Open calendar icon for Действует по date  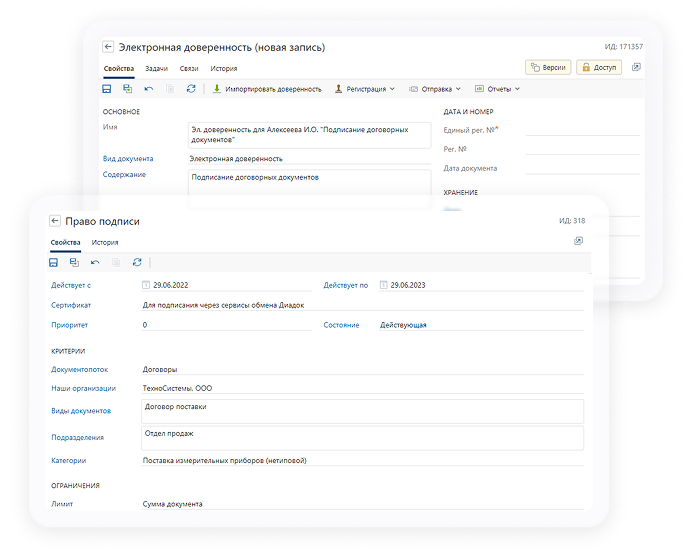point(383,285)
